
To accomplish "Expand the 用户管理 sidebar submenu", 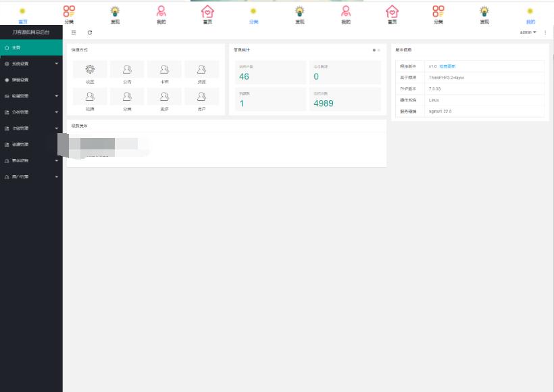I will coord(31,177).
